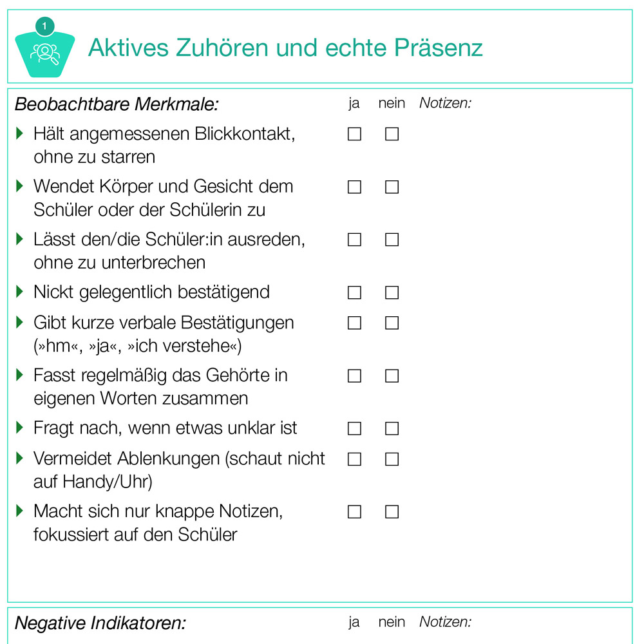Click the 'Beobachtbare Merkmale:' section heading
This screenshot has height=644, width=644.
coord(117,104)
